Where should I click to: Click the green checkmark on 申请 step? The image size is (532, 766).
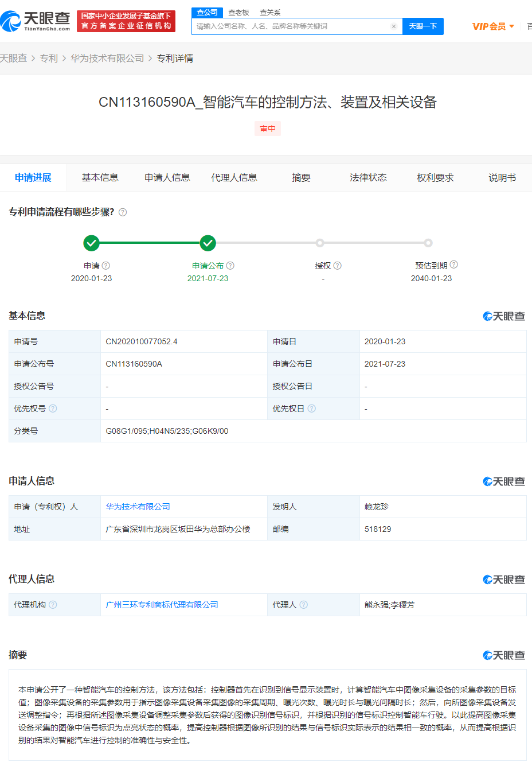(x=92, y=243)
